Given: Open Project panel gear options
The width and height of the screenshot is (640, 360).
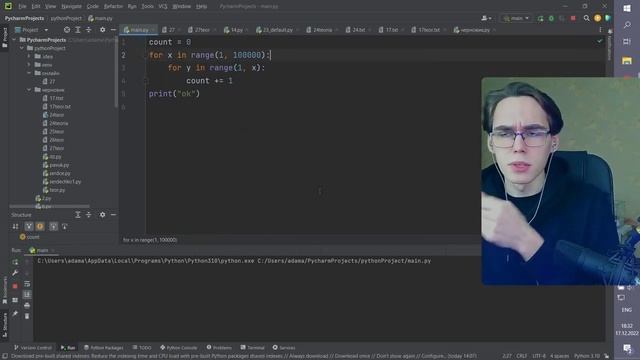Looking at the screenshot, I should click(x=102, y=30).
